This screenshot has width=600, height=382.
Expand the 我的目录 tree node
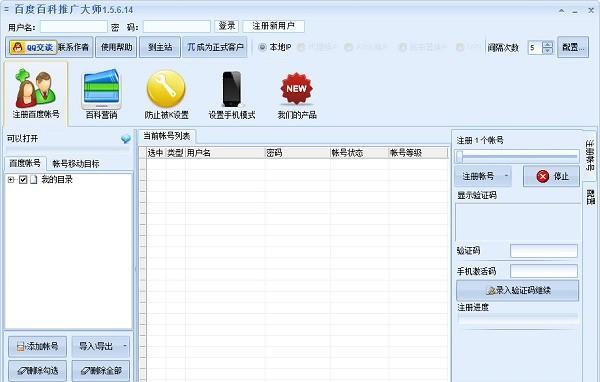[11, 180]
